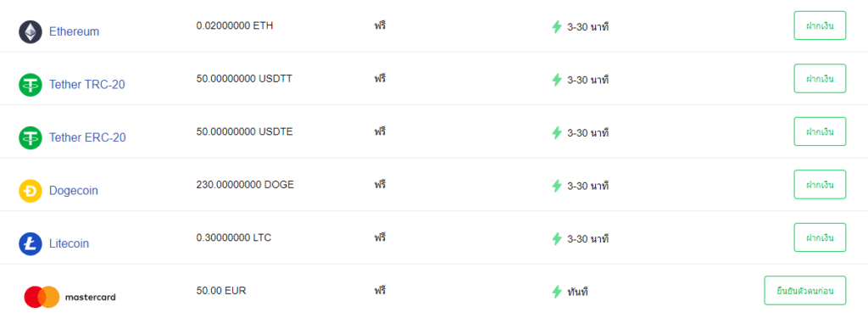This screenshot has height=318, width=868.
Task: Click the Dogecoin yellow icon
Action: [31, 191]
